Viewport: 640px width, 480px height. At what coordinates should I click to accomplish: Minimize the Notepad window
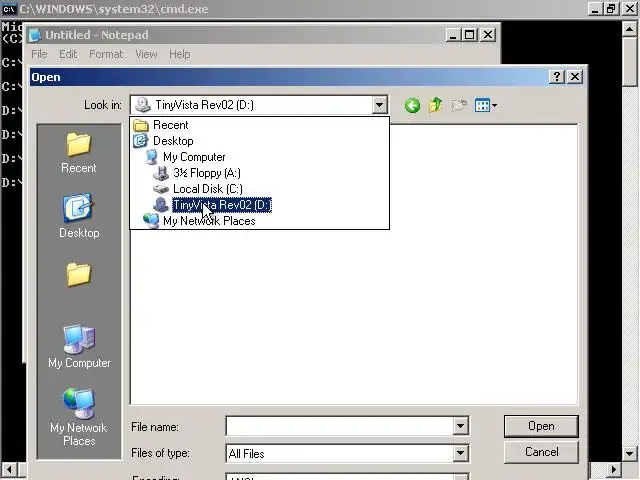[453, 35]
